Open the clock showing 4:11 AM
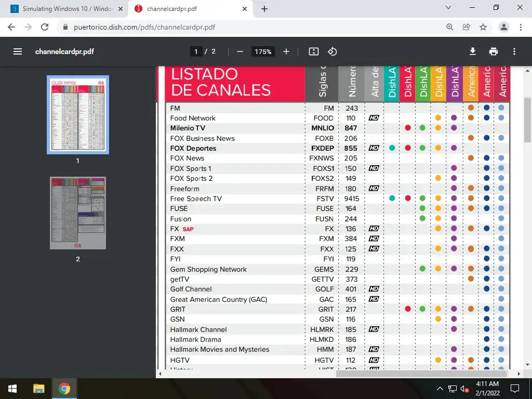The height and width of the screenshot is (399, 532). click(x=487, y=389)
